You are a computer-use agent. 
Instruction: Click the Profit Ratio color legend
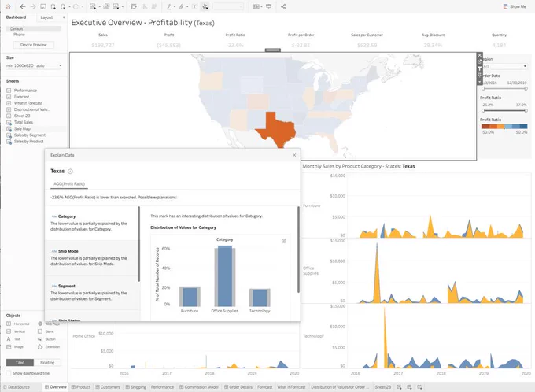(504, 127)
